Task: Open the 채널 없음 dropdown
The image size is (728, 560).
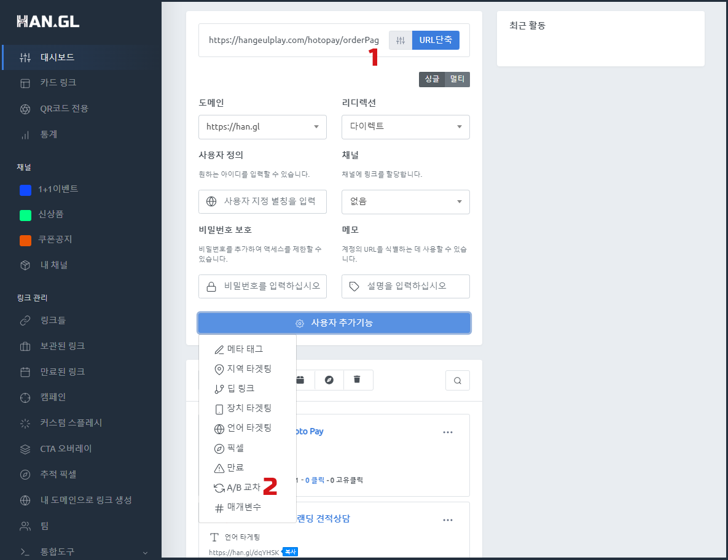Action: pyautogui.click(x=405, y=202)
